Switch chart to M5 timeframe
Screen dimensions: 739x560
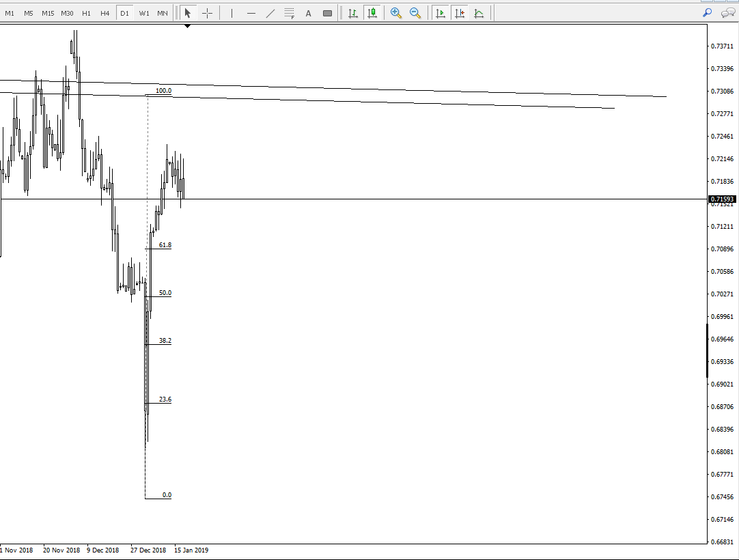pyautogui.click(x=28, y=13)
